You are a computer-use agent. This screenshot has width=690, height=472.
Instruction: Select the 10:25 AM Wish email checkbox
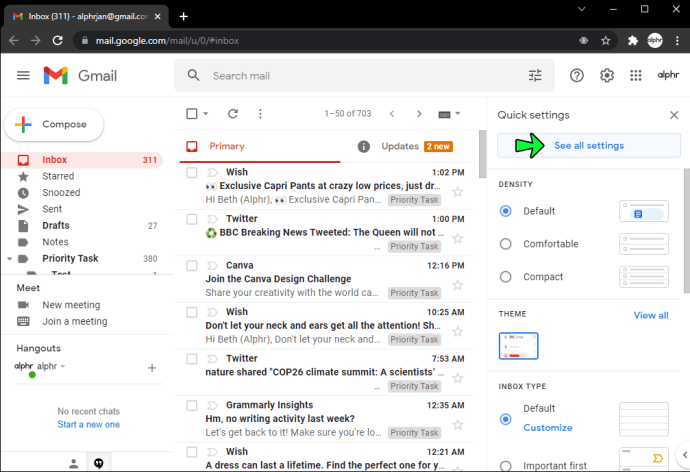pyautogui.click(x=192, y=312)
